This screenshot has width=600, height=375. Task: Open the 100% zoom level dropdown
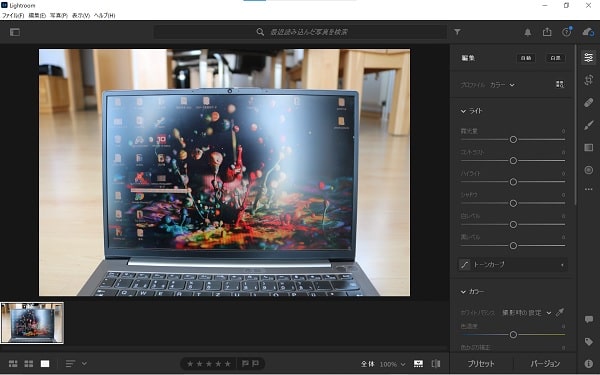pos(393,364)
